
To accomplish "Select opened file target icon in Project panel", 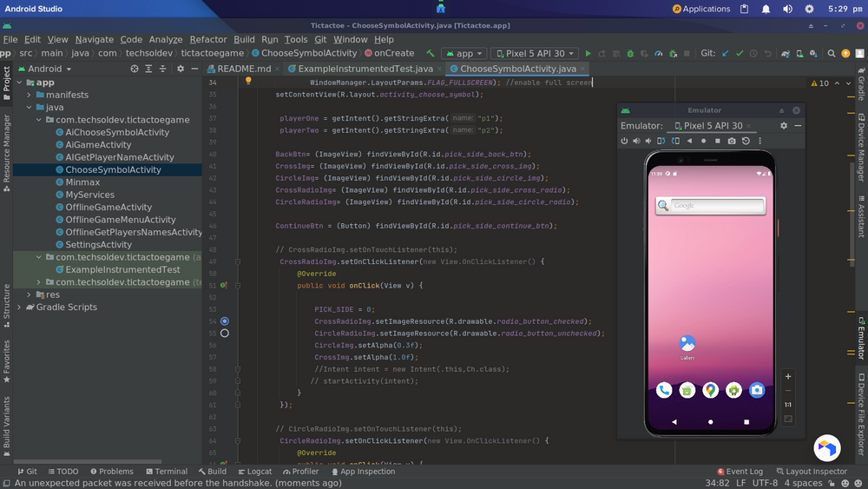I will 135,69.
